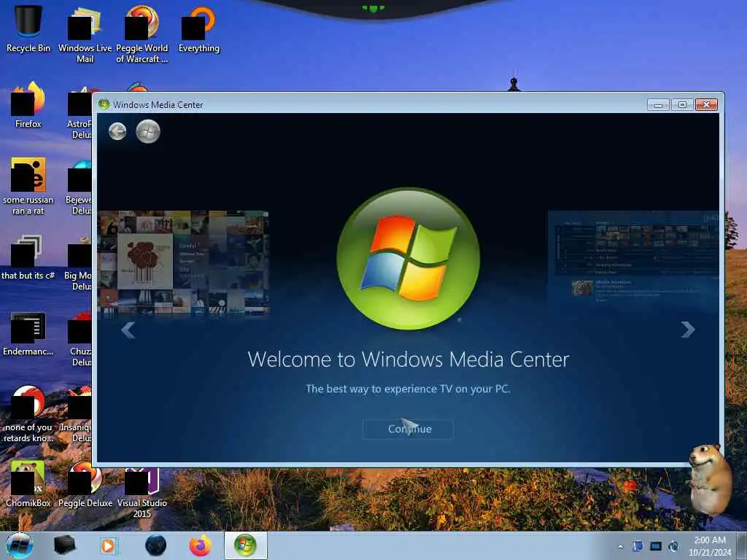The image size is (747, 560).
Task: Select the Windows Media Center taskbar button
Action: [245, 545]
